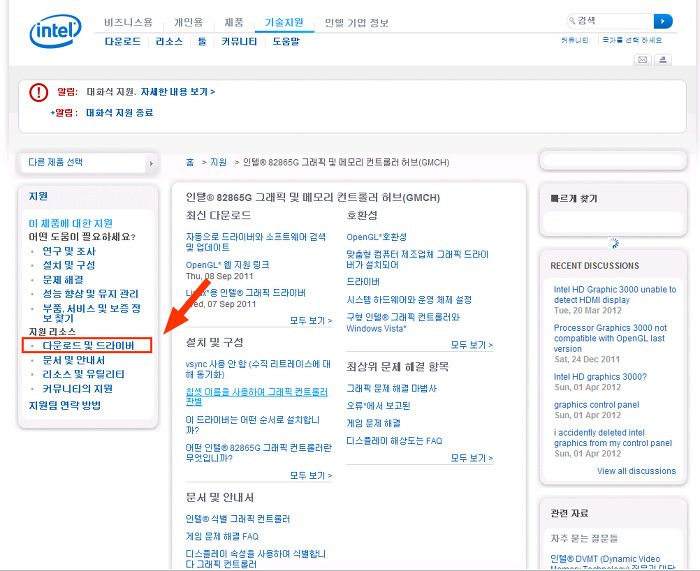Click the small 커뮤니티 link beneath the search field
700x571 pixels.
(575, 40)
